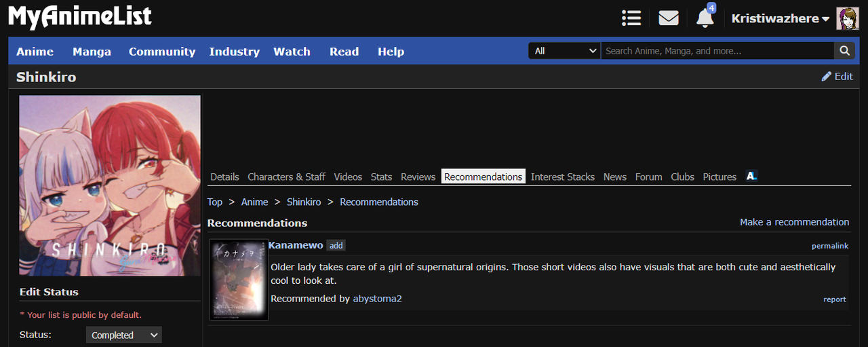This screenshot has width=868, height=347.
Task: Open the Manga navigation menu
Action: [x=92, y=52]
